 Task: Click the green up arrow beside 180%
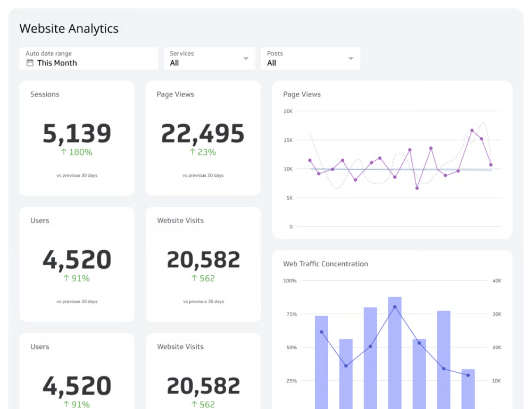(x=65, y=152)
